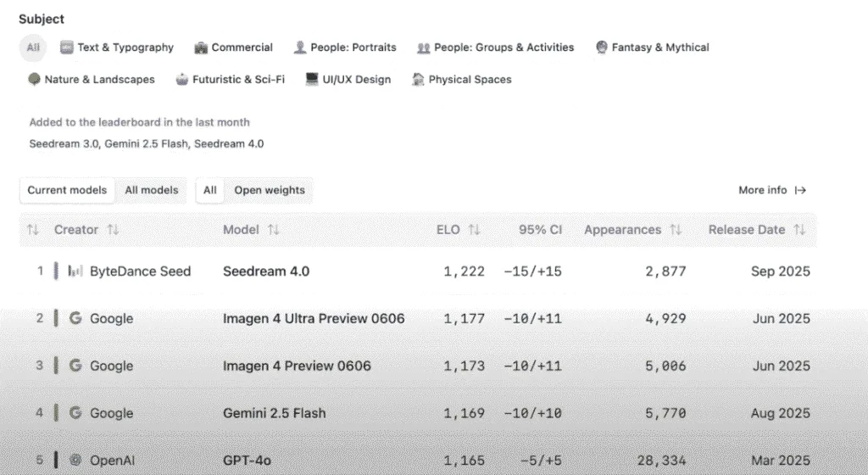Click the color bar beside rank 1
This screenshot has width=868, height=475.
(x=56, y=271)
